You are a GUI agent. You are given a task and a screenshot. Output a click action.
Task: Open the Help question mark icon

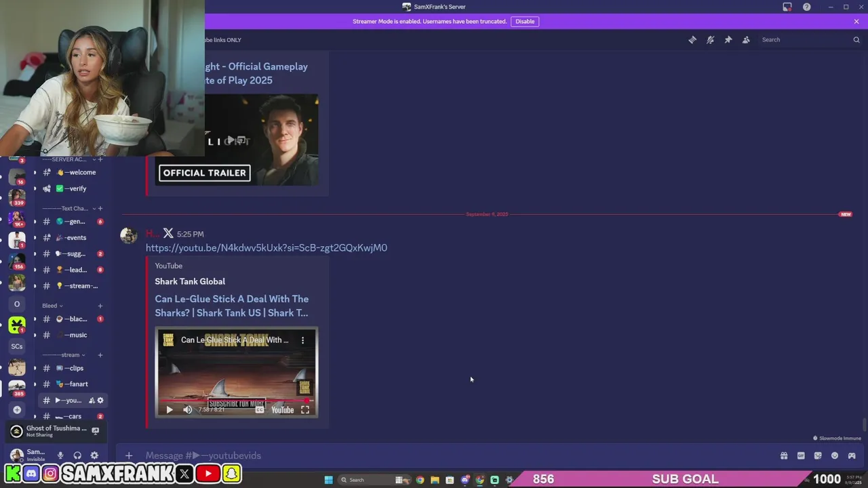tap(807, 7)
